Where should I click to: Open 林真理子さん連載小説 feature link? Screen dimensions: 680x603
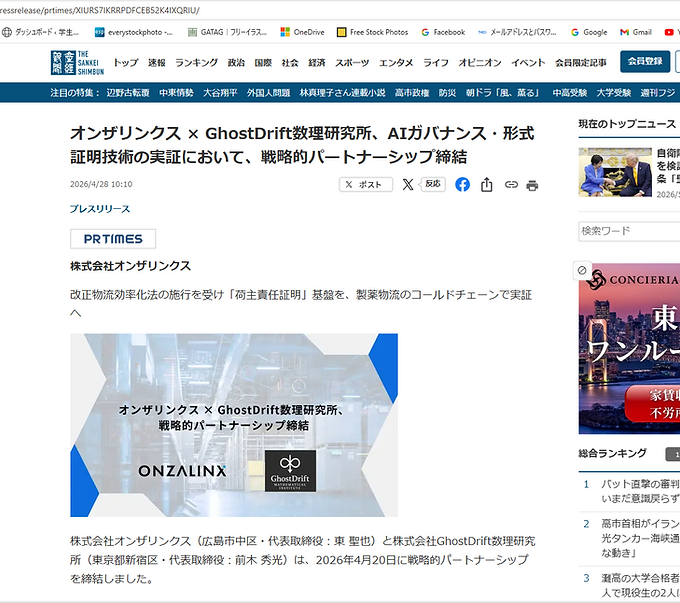343,93
